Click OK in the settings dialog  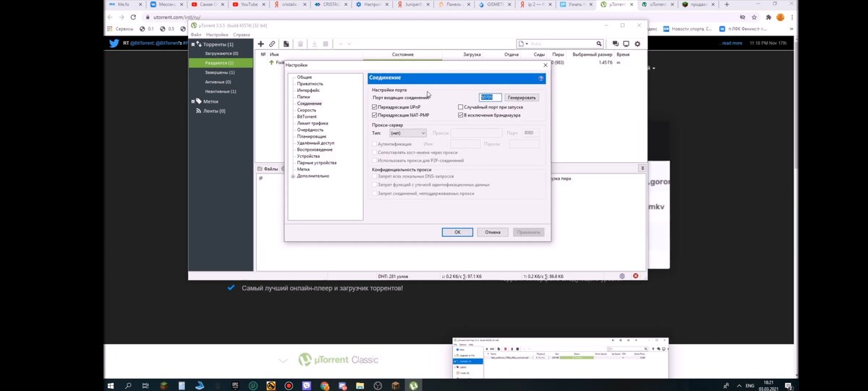pos(457,232)
